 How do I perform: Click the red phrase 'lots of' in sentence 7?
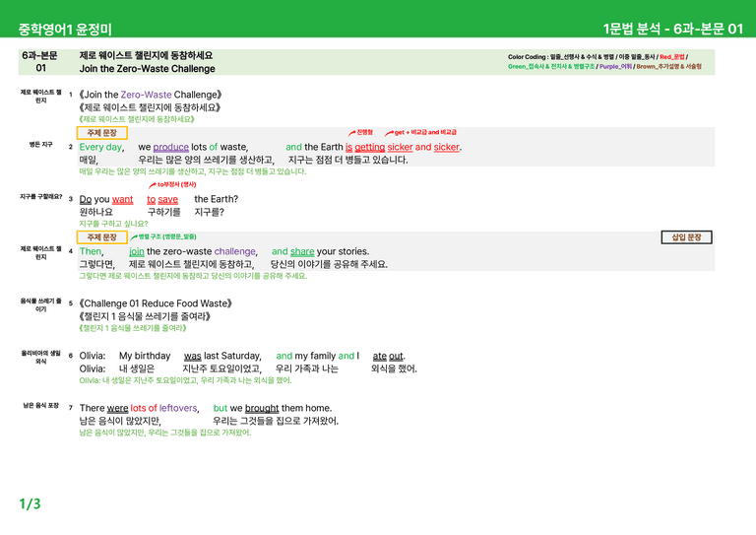[x=144, y=408]
